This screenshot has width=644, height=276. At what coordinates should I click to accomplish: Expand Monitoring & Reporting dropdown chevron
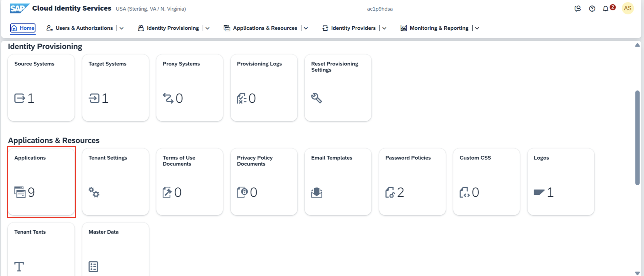tap(477, 28)
